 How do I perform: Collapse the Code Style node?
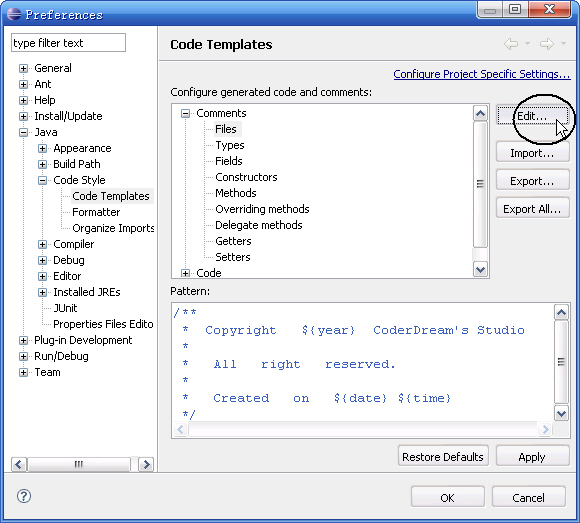coord(43,180)
